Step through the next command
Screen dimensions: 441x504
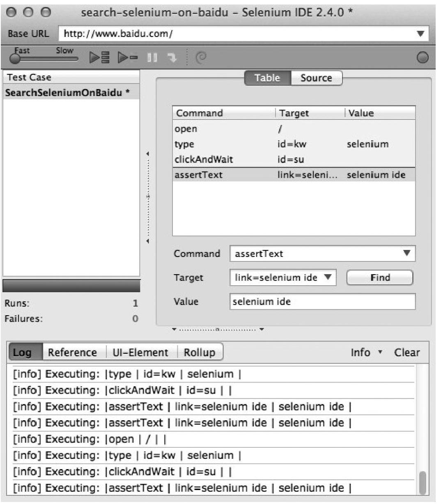pos(171,57)
